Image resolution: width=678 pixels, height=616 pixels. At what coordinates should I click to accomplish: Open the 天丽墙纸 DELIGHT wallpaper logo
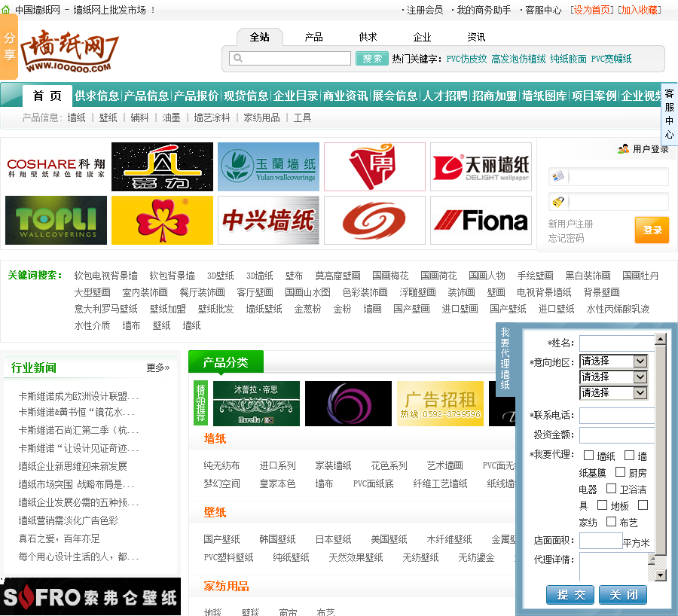pyautogui.click(x=481, y=167)
